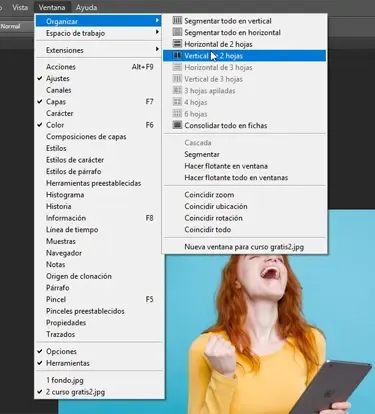This screenshot has width=375, height=414.
Task: Toggle the Capas panel checkmark
Action: 40,102
